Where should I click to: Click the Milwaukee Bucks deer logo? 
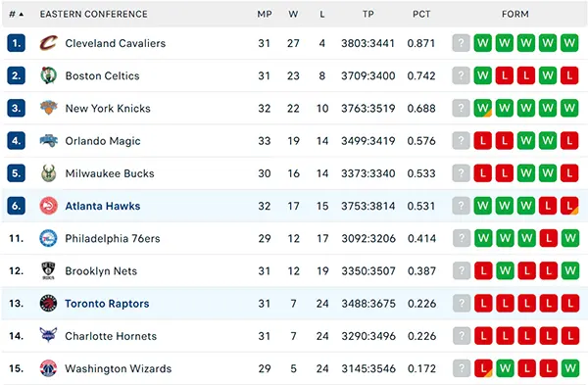pos(48,173)
